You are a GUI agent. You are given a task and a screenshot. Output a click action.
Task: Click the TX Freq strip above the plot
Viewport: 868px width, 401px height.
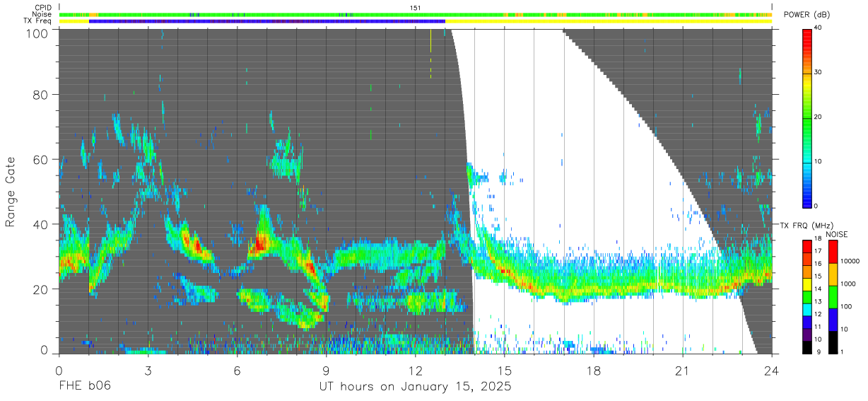click(416, 21)
